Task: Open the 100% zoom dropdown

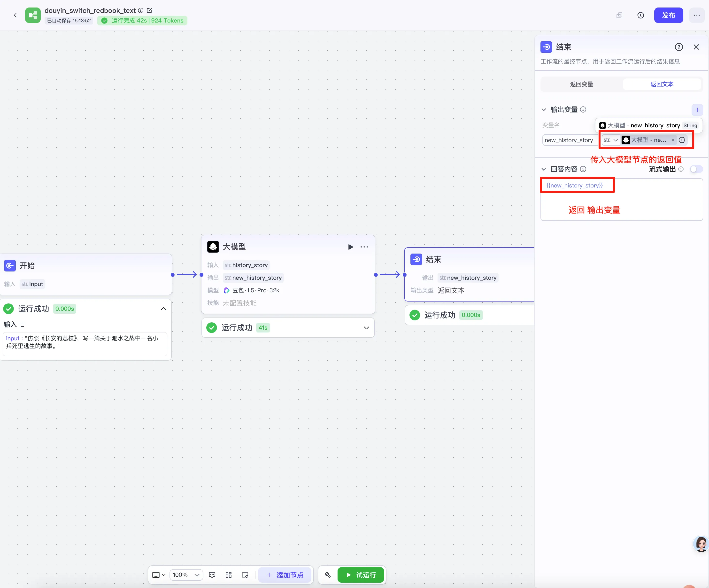Action: 186,575
